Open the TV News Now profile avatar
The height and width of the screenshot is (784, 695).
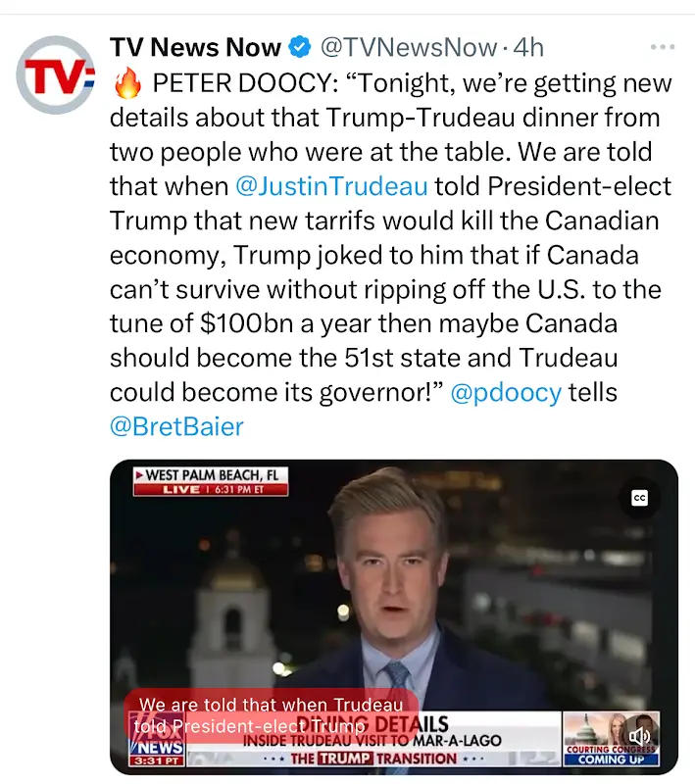click(56, 75)
